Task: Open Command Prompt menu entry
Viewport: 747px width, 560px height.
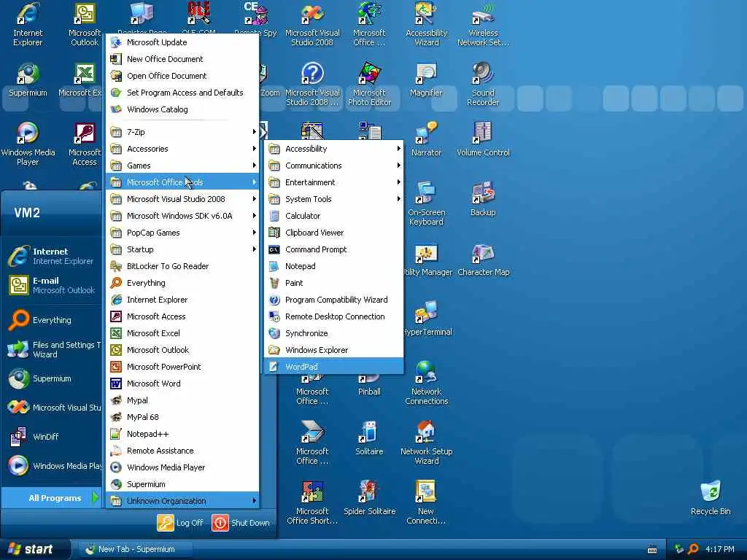Action: pyautogui.click(x=333, y=249)
